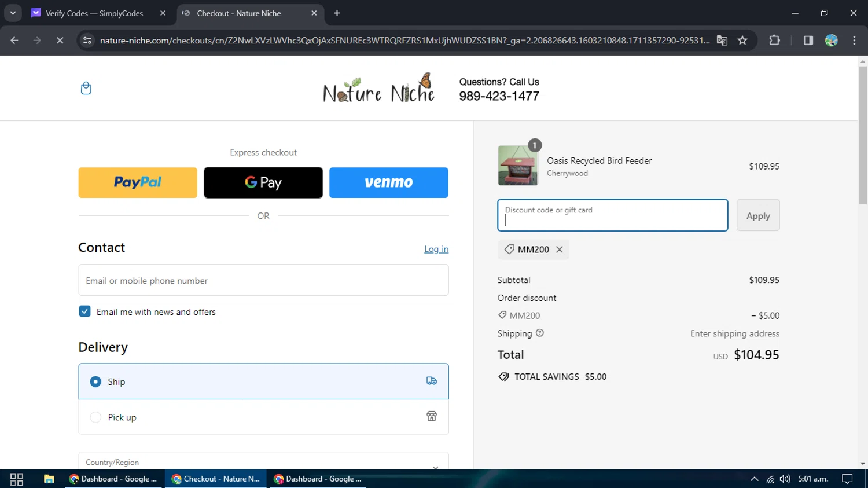Open the translate page icon

click(x=722, y=41)
